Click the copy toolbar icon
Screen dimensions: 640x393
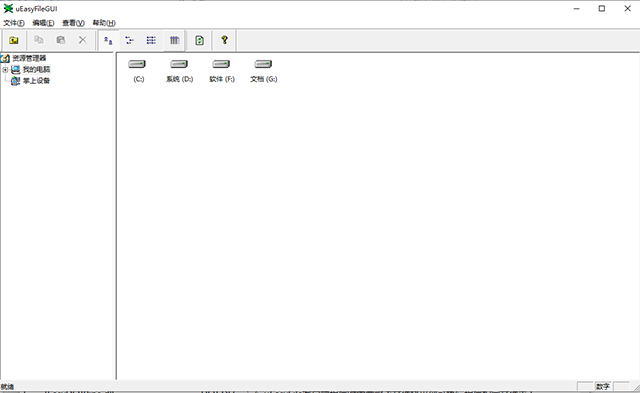[39, 40]
